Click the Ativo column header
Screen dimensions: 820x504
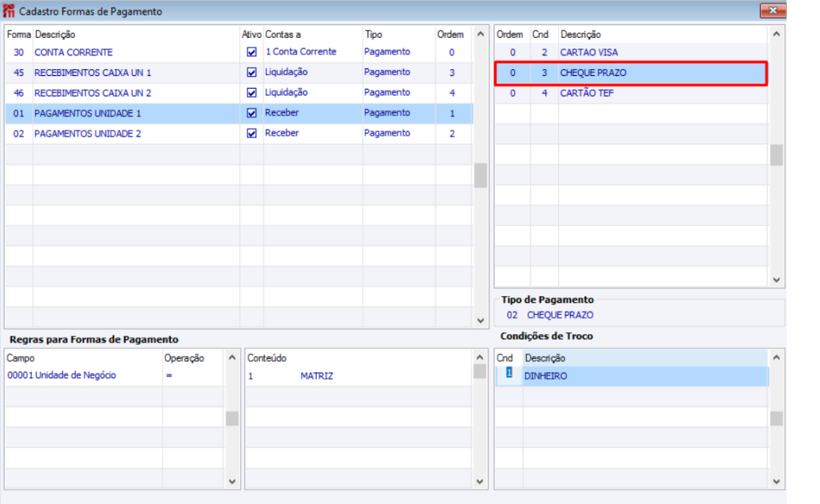click(251, 34)
